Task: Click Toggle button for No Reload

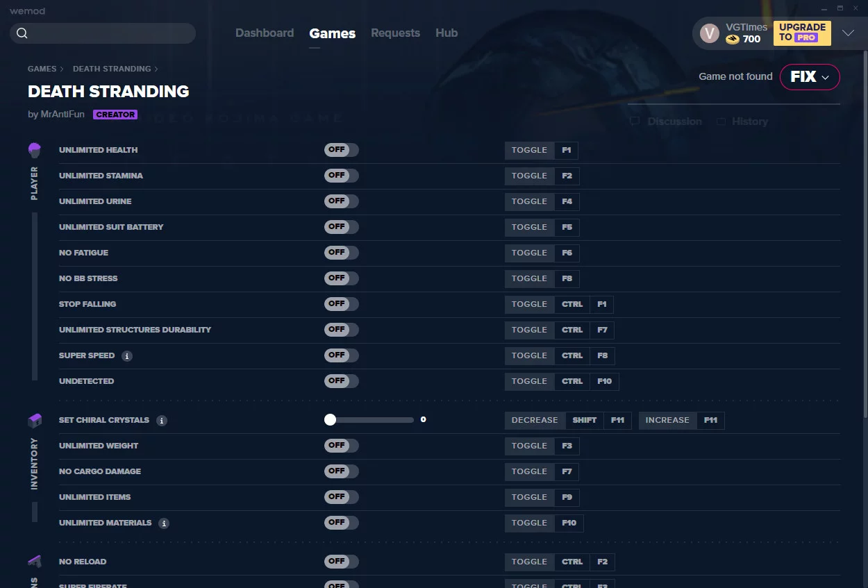Action: [530, 562]
